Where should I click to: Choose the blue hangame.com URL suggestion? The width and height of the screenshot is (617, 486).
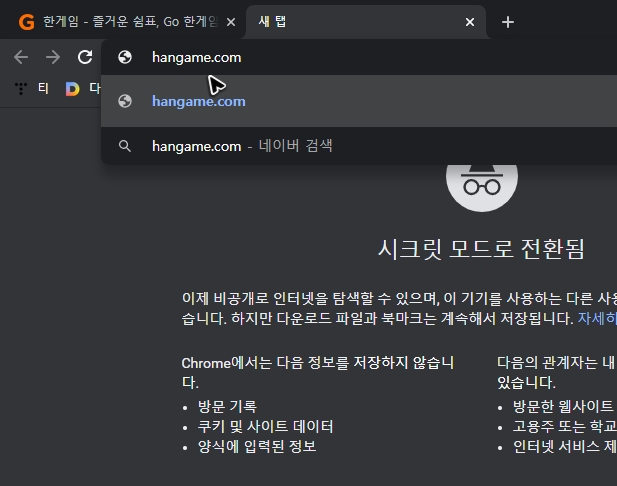point(199,102)
